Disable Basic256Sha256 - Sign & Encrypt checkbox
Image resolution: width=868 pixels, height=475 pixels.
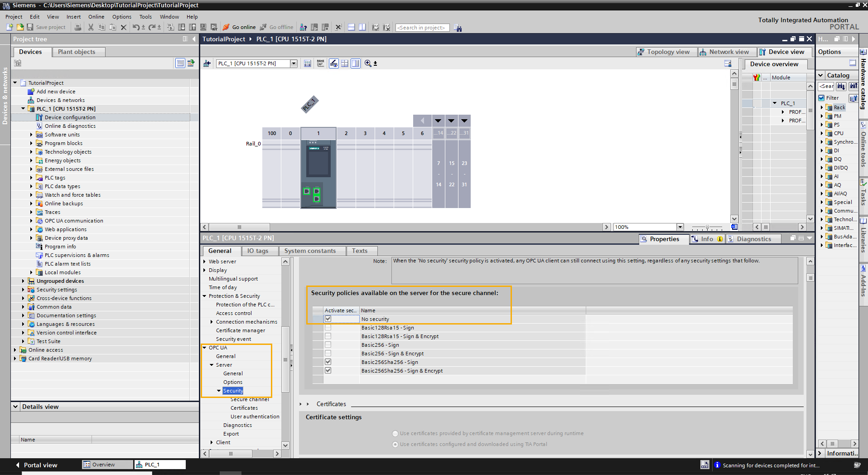328,371
